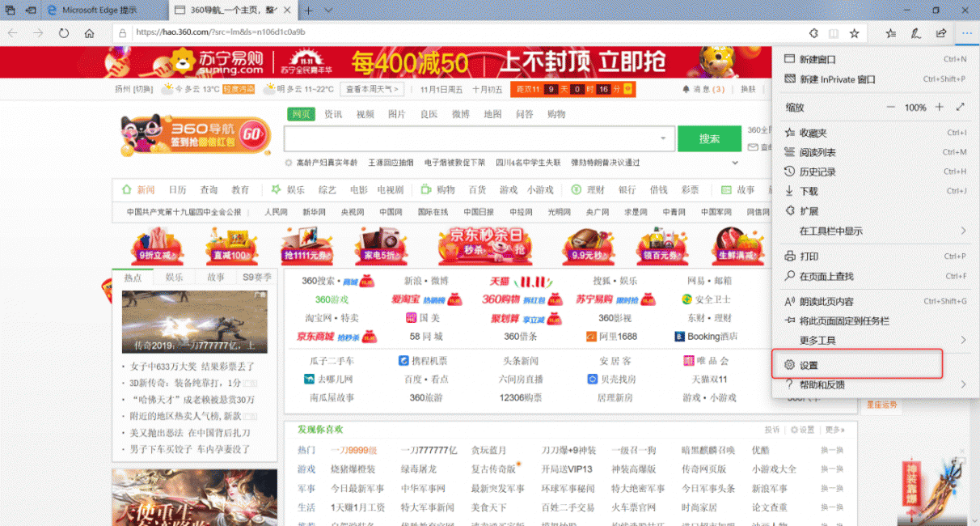Click the Share page icon
The width and height of the screenshot is (980, 526).
coord(941,33)
